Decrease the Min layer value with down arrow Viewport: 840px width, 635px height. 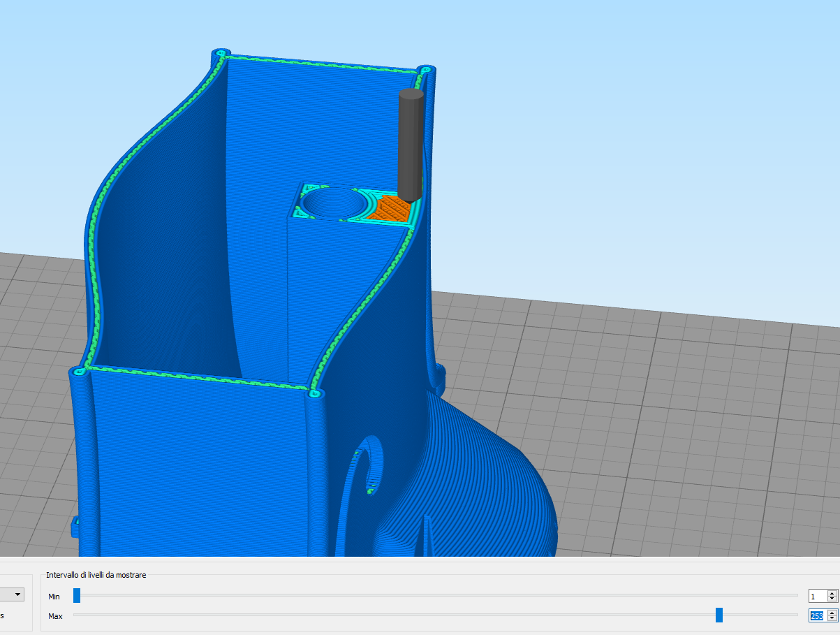(832, 599)
